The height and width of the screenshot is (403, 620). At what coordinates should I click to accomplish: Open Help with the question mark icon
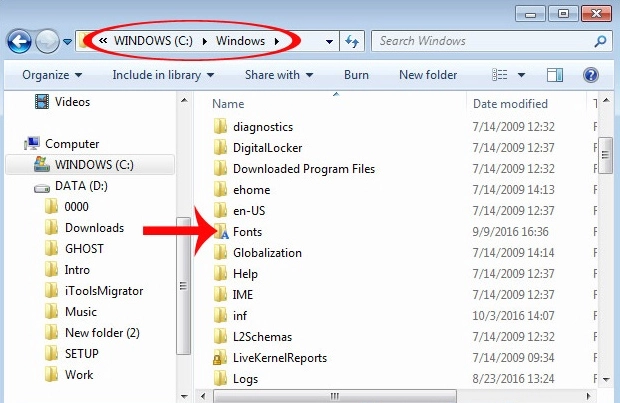(x=591, y=75)
